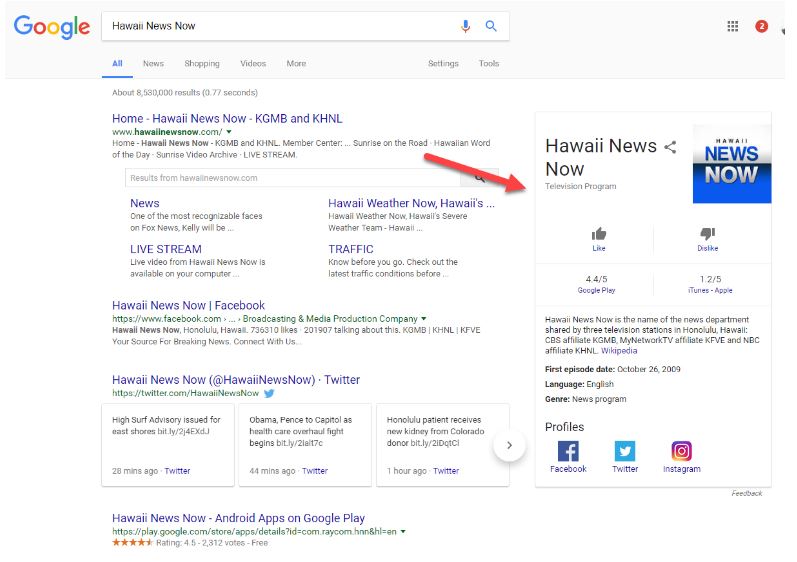
Task: Open High Surf Advisory tweet card
Action: pos(168,445)
